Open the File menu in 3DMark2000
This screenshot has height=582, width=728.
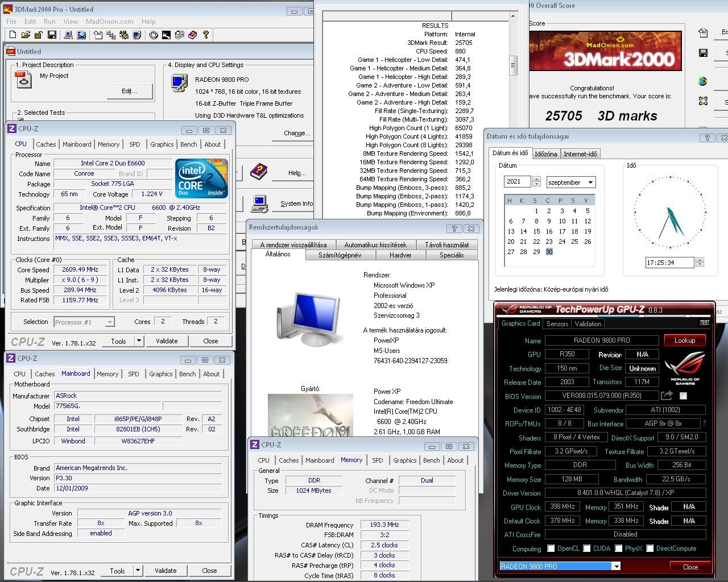click(11, 22)
